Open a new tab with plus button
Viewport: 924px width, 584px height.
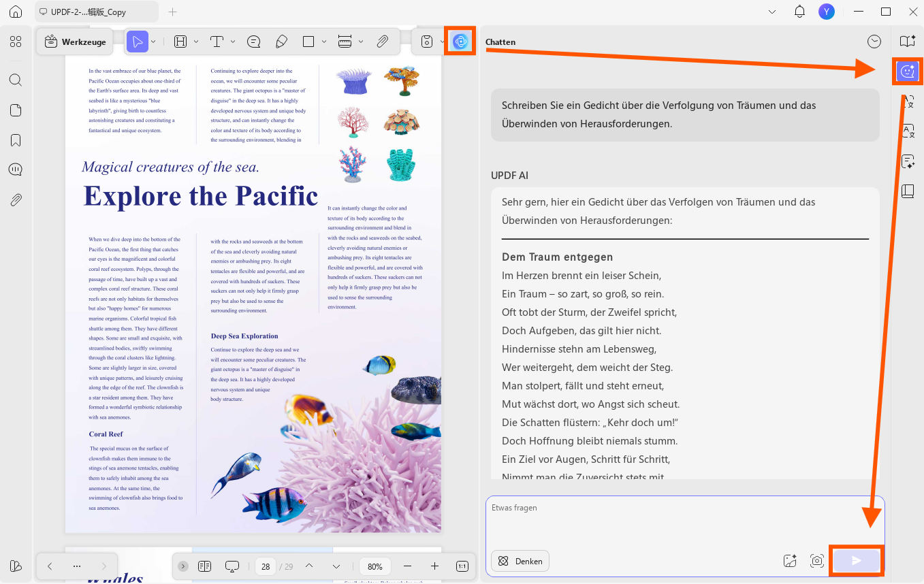[172, 12]
